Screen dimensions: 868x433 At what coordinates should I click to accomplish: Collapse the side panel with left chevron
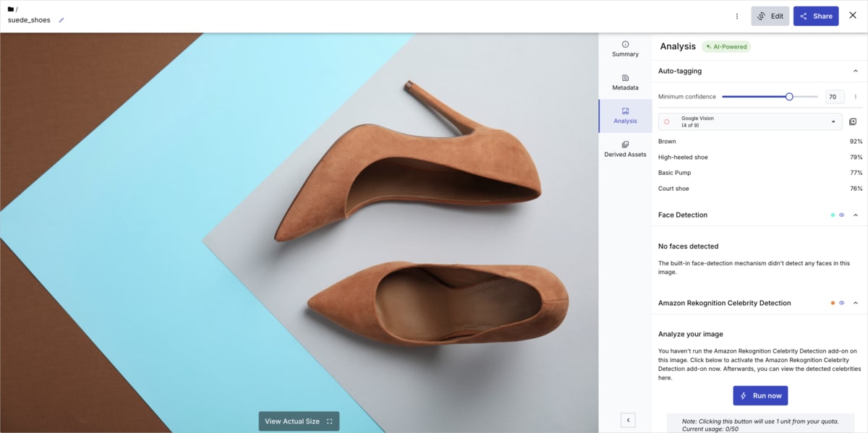coord(628,420)
